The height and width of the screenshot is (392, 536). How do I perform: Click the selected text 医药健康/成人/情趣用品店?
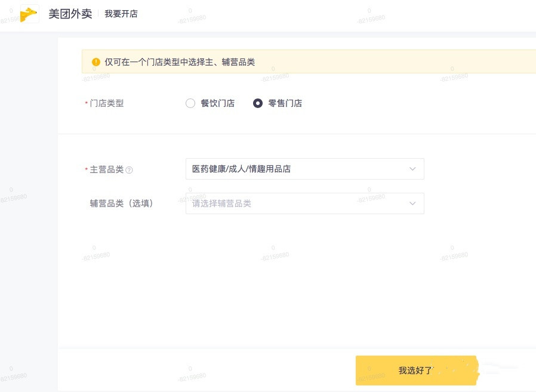pyautogui.click(x=241, y=169)
